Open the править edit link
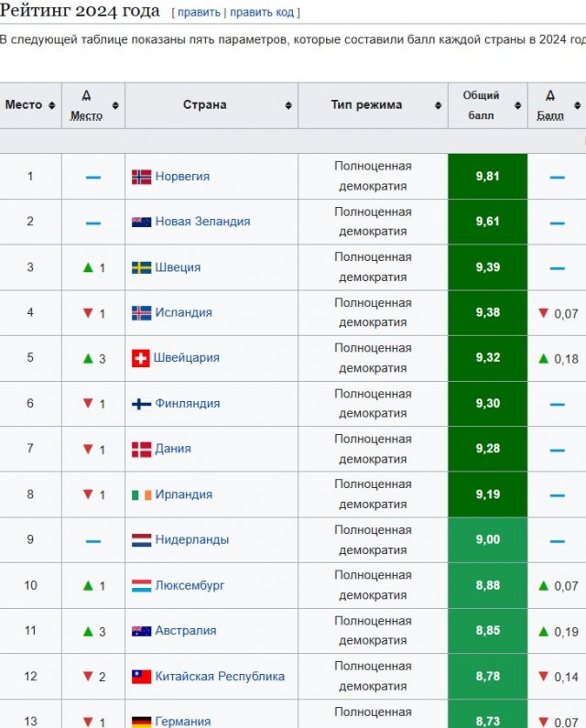Image resolution: width=586 pixels, height=728 pixels. (x=199, y=13)
